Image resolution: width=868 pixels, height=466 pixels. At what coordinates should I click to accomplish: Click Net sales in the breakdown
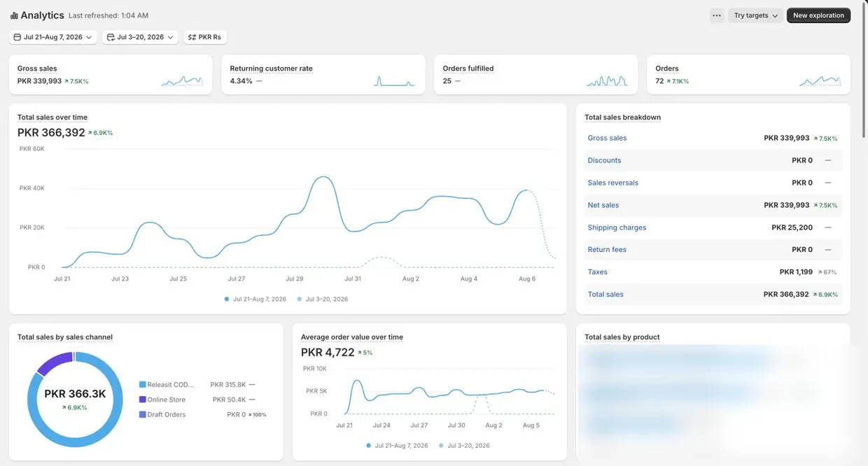click(x=603, y=205)
